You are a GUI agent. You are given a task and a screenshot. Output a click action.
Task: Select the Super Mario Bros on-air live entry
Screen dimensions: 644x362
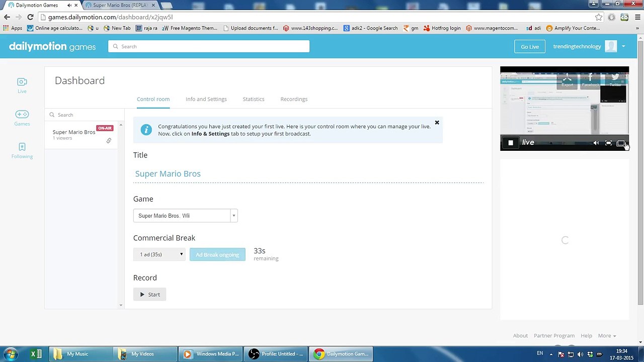tap(80, 134)
